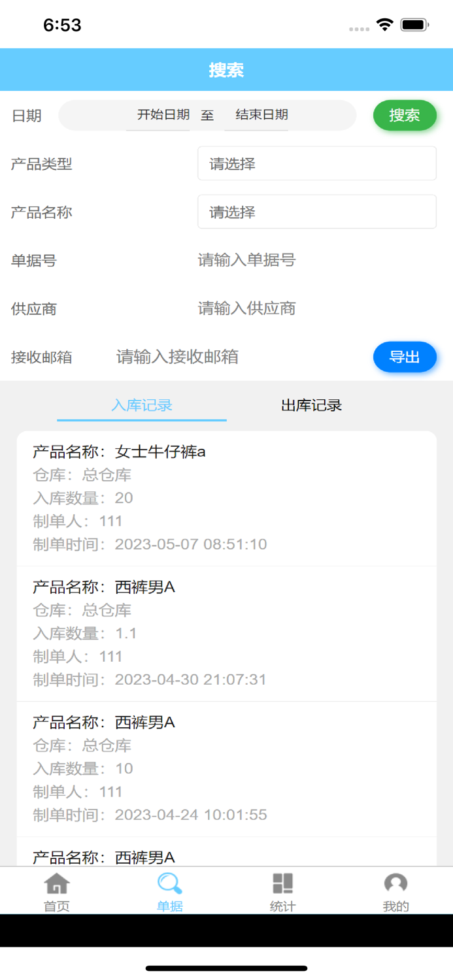The image size is (453, 980).
Task: Pick the 开始日期 start date
Action: (x=163, y=115)
